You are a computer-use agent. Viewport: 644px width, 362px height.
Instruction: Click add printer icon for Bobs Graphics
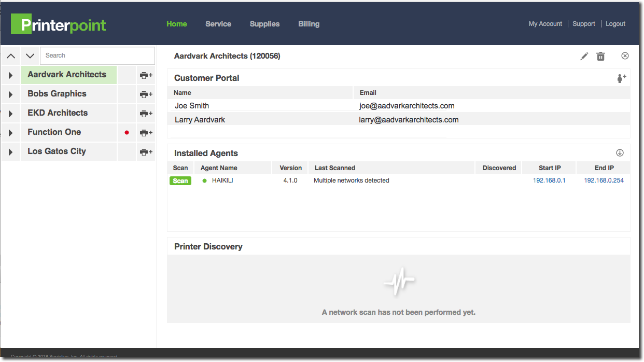[146, 94]
